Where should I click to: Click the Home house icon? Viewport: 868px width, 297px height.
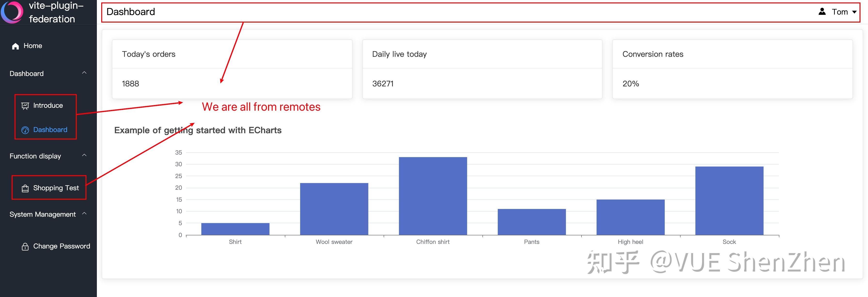click(x=15, y=46)
